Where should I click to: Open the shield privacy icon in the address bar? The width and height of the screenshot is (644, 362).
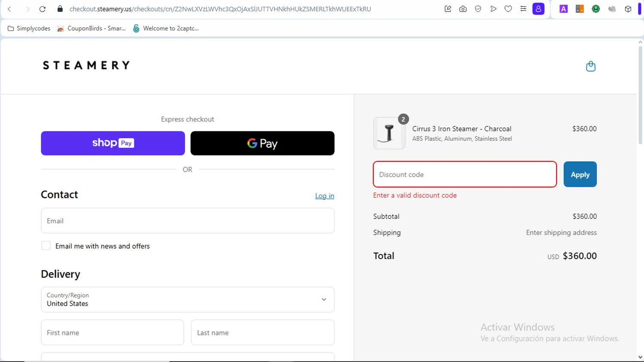click(x=478, y=9)
